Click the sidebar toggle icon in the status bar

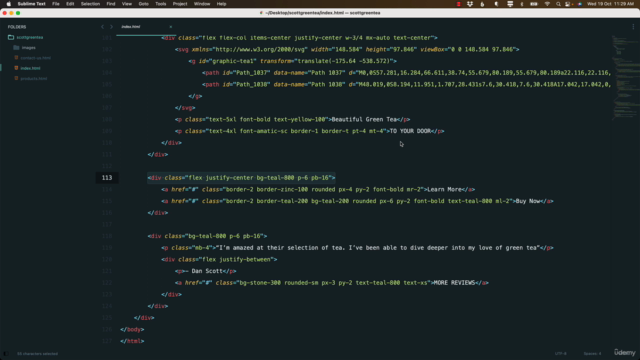click(x=6, y=354)
